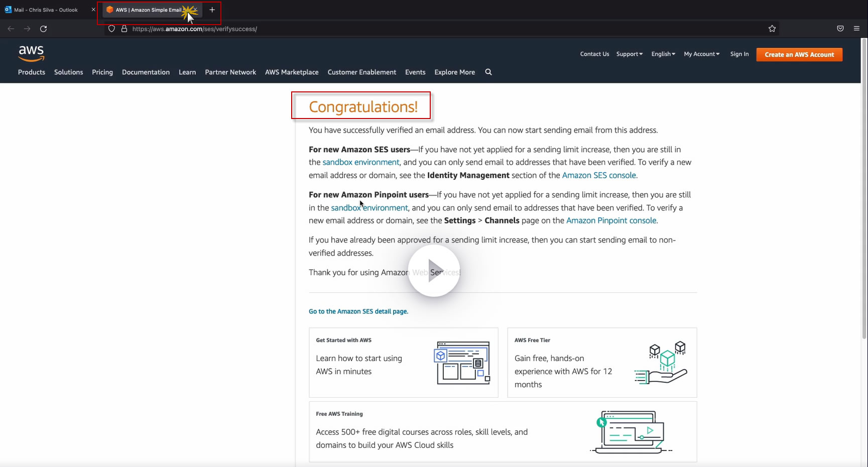This screenshot has height=467, width=868.
Task: Play the video with the center play button
Action: [x=434, y=271]
